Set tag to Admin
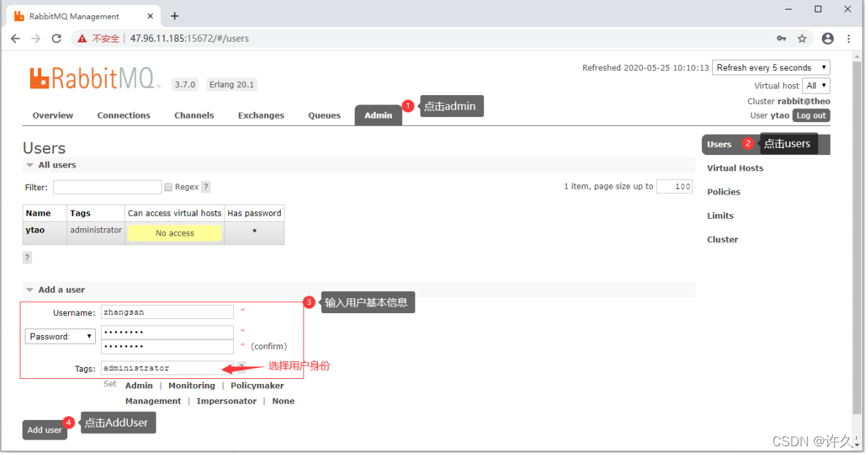 140,386
